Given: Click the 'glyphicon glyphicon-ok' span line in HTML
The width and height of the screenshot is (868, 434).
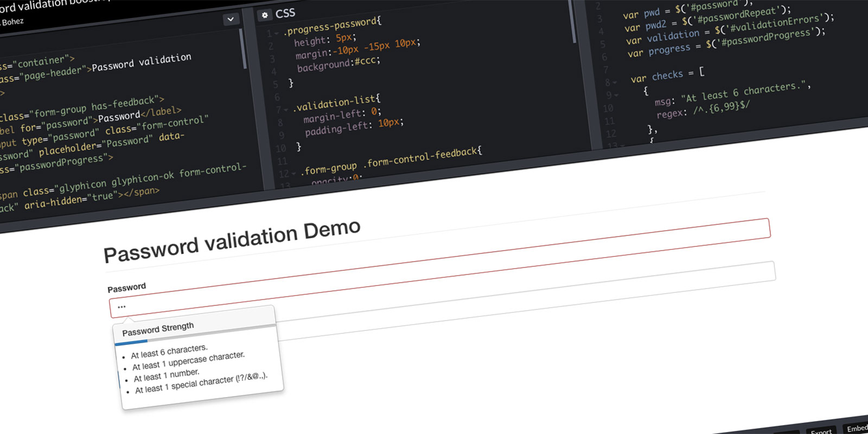Looking at the screenshot, I should click(x=123, y=181).
